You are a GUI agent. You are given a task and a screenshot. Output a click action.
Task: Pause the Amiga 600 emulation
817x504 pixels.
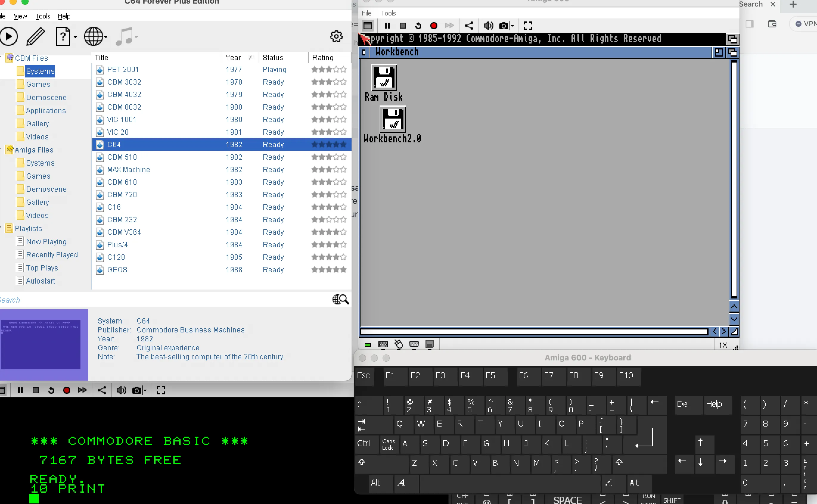[387, 26]
